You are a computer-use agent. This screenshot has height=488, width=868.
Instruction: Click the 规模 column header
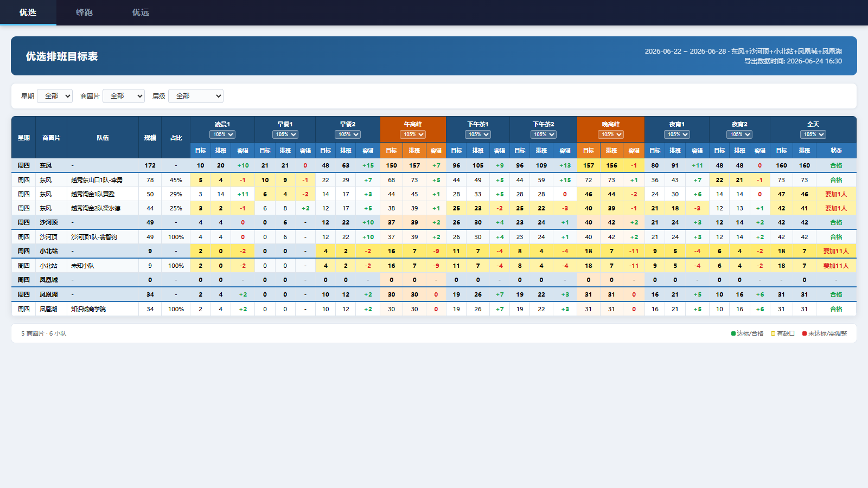150,138
